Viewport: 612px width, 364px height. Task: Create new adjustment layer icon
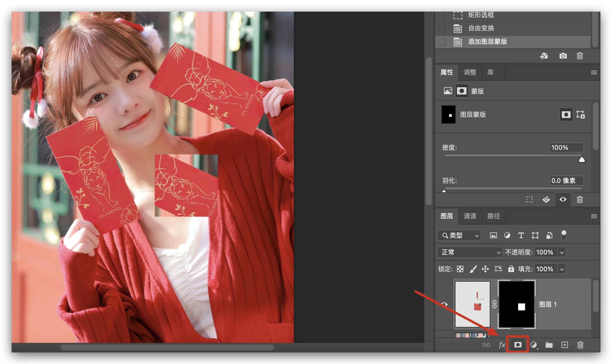533,345
